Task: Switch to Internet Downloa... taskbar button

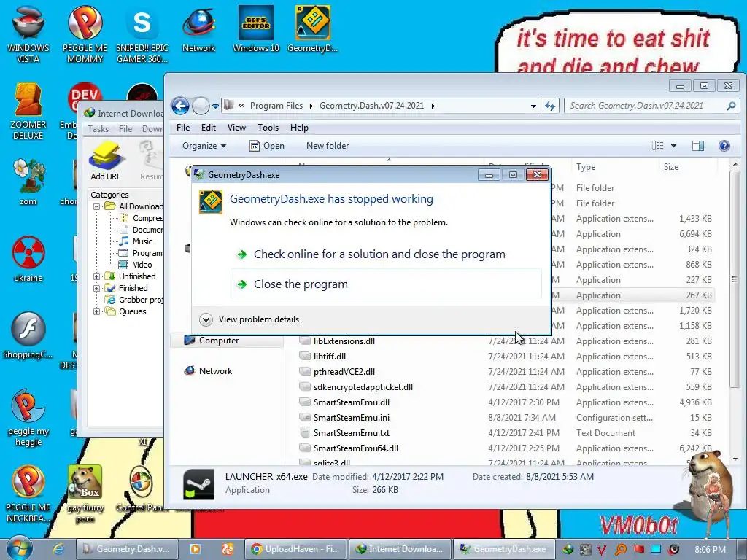Action: 399,549
